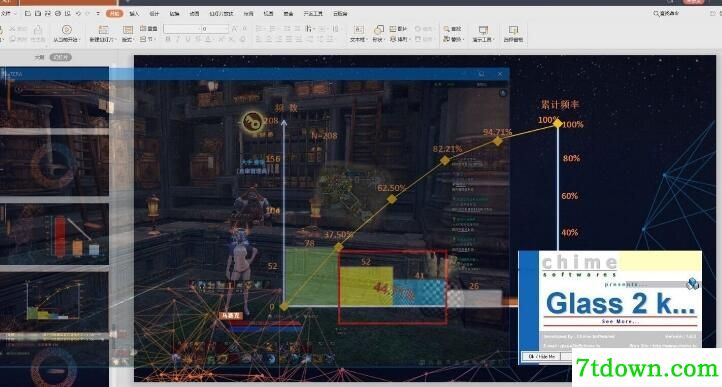Select the green 78 bar in the chart

tap(312, 276)
